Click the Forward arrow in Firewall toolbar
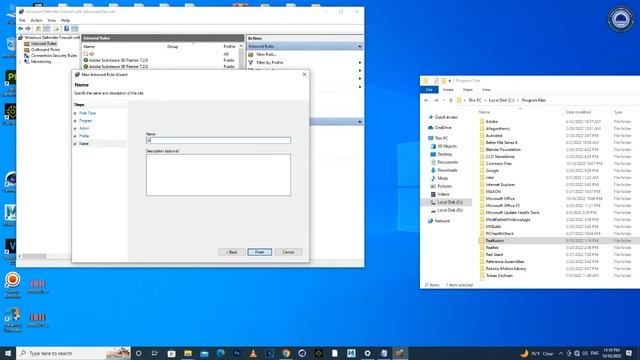Viewport: 640px width, 360px height. coord(28,29)
